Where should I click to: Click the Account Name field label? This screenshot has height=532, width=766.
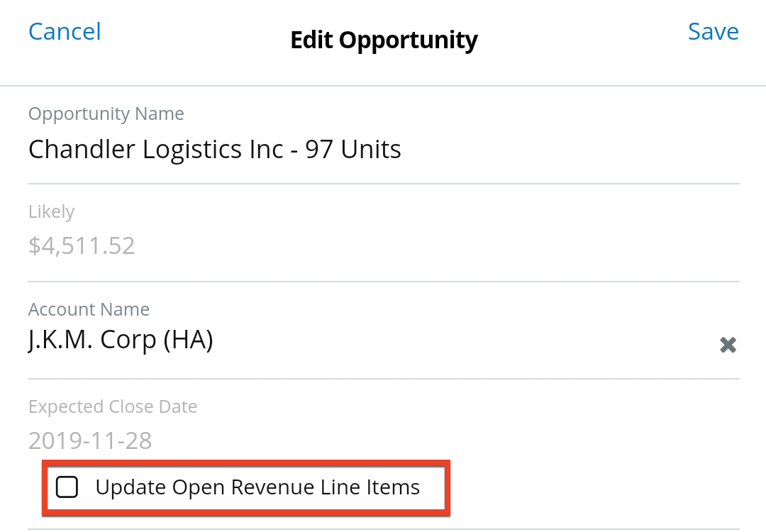(89, 310)
